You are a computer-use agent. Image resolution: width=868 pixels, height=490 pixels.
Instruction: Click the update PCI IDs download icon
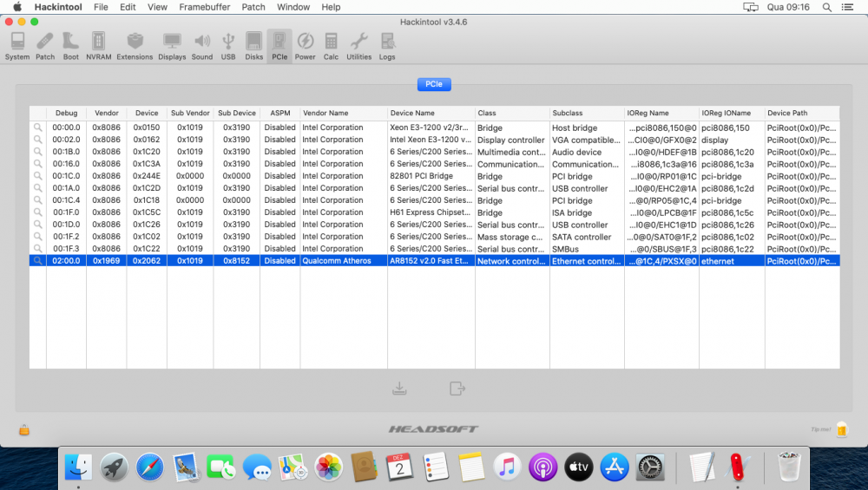tap(399, 389)
